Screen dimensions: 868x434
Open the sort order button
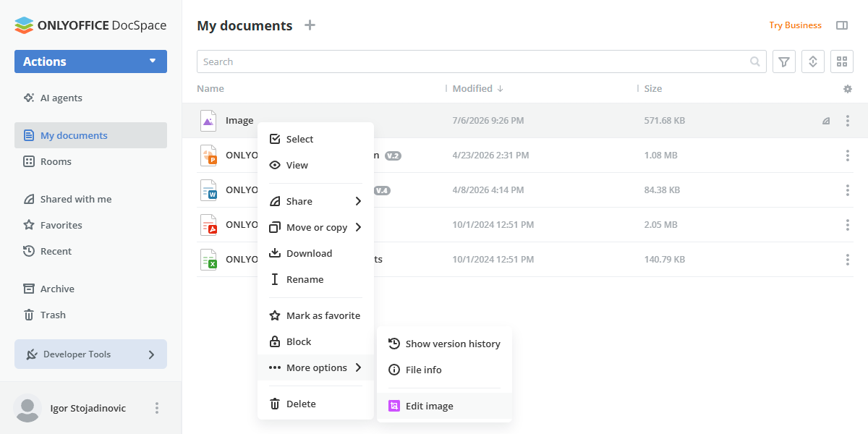(813, 61)
